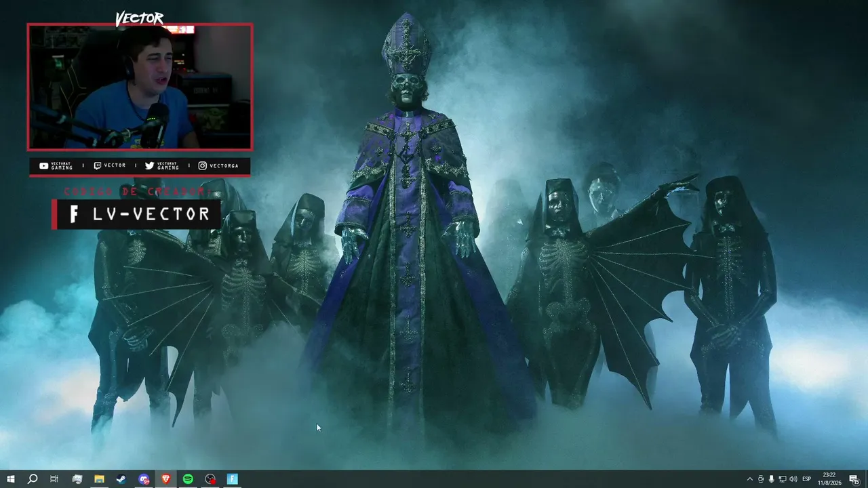Screen dimensions: 868x488
Task: Open the Meet Now camera tray icon
Action: (761, 479)
